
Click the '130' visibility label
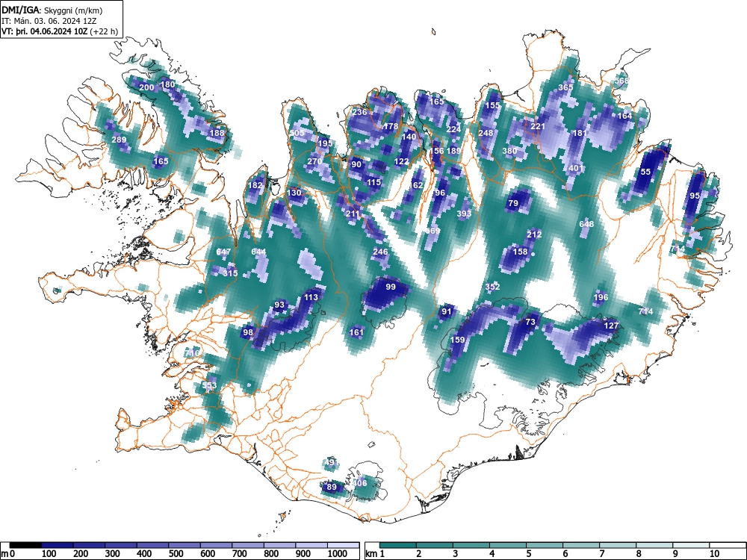tap(294, 193)
